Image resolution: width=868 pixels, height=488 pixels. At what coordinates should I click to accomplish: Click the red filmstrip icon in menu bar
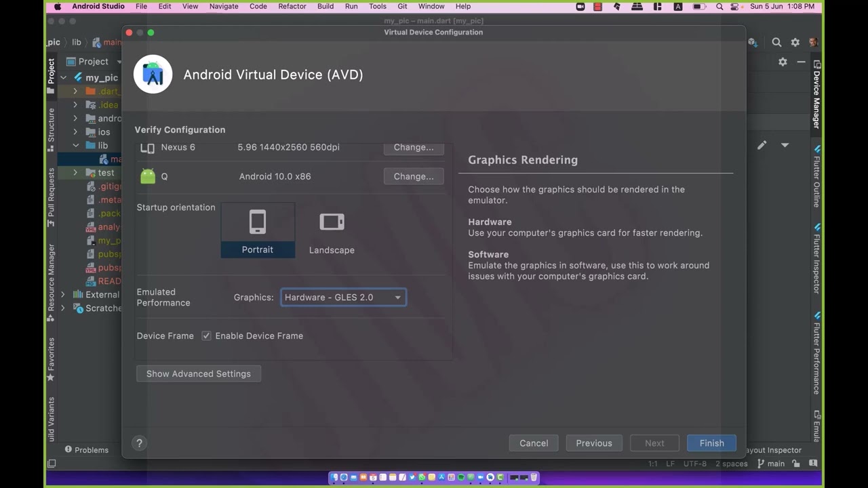point(597,6)
